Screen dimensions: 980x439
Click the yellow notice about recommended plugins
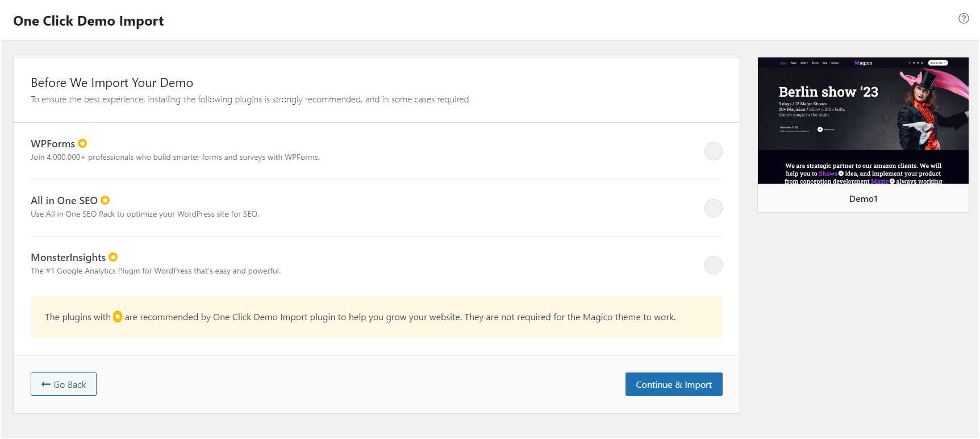[377, 317]
